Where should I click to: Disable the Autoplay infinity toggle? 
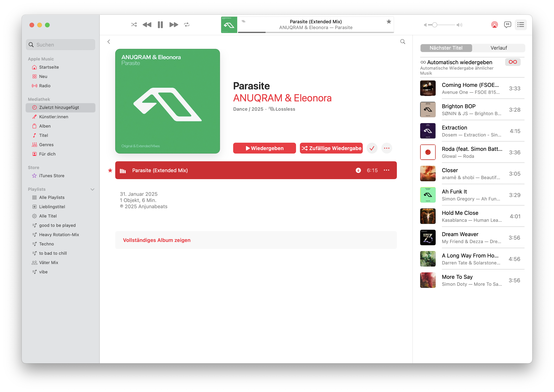(512, 62)
